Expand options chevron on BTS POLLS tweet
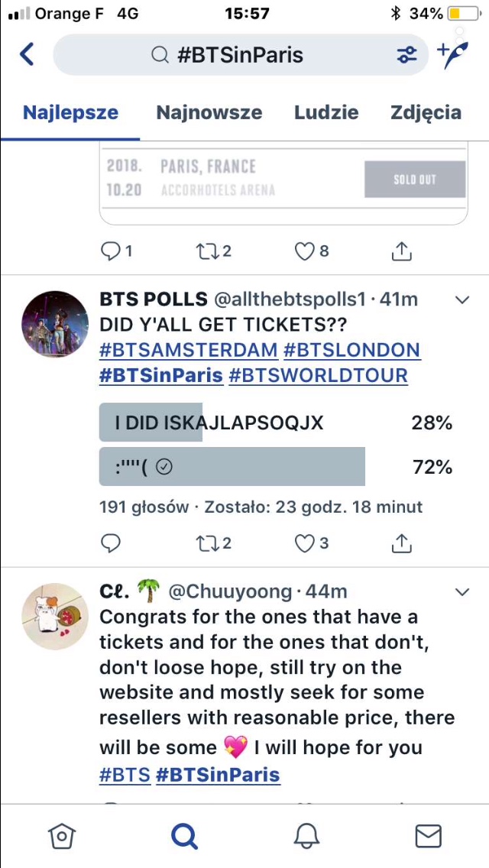489x868 pixels. click(461, 300)
